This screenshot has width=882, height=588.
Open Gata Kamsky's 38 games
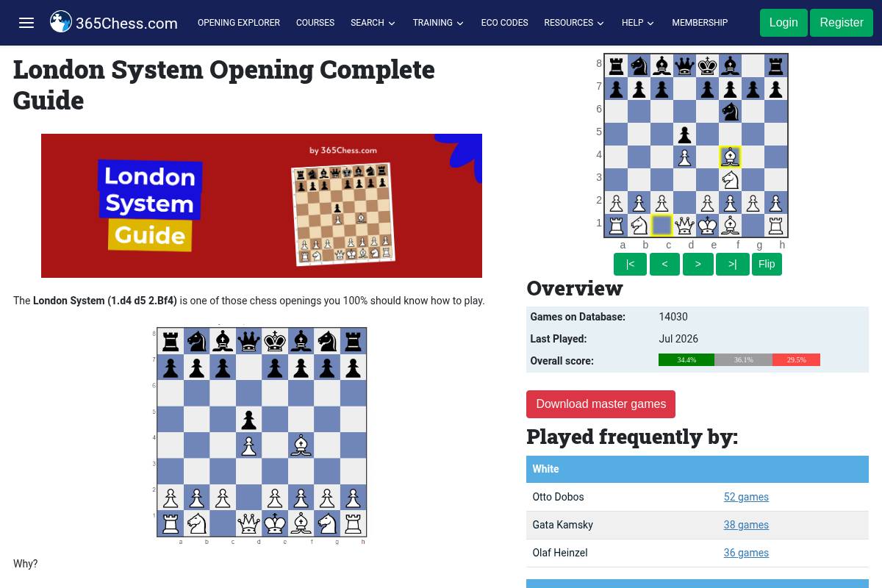coord(746,525)
